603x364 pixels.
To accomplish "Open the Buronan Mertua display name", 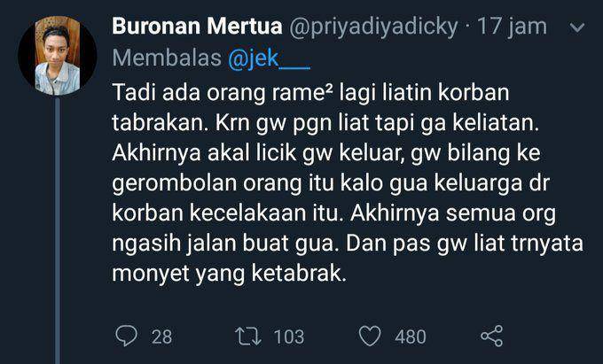I will [197, 26].
